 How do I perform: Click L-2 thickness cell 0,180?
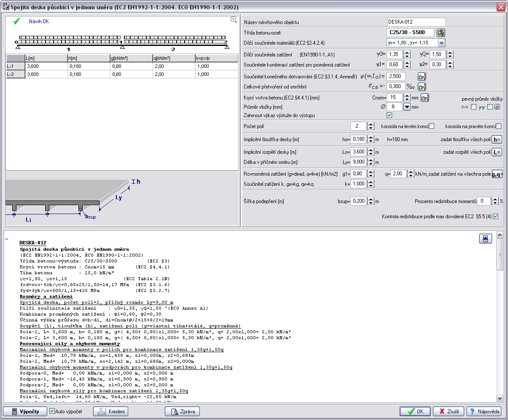pyautogui.click(x=89, y=74)
